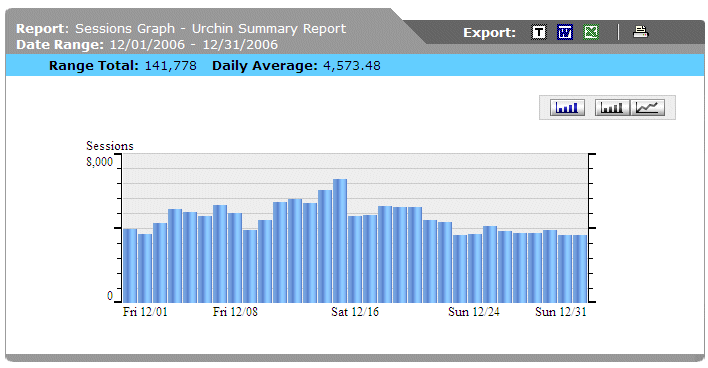Click the Fri 12/08 axis label

(235, 312)
